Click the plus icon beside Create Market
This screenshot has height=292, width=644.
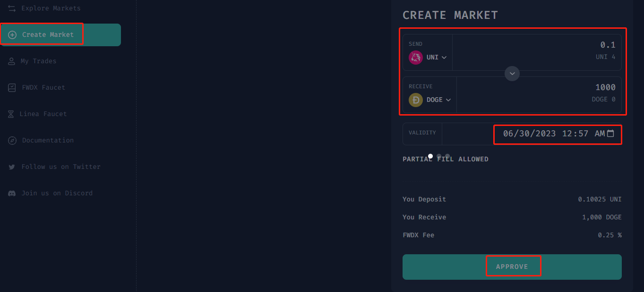click(13, 35)
